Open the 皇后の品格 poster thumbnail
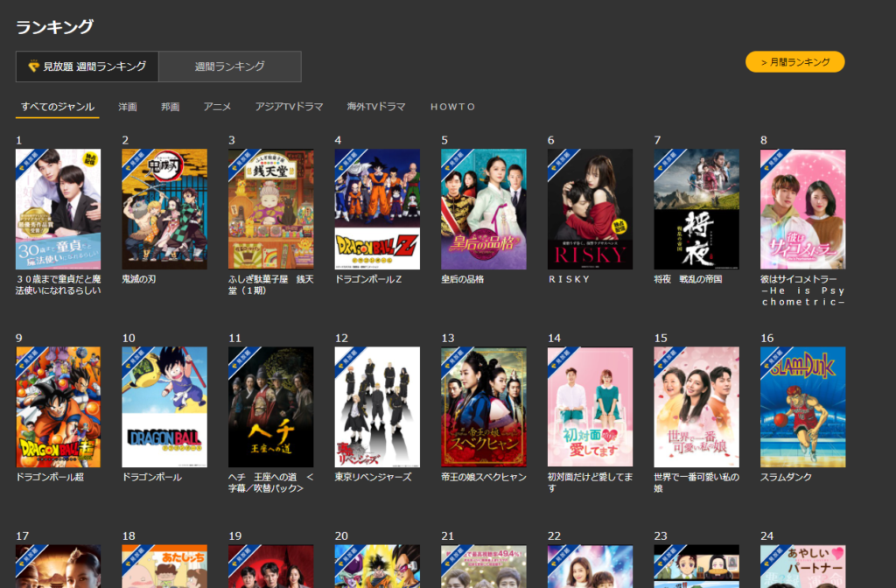Viewport: 896px width, 588px height. pos(483,209)
